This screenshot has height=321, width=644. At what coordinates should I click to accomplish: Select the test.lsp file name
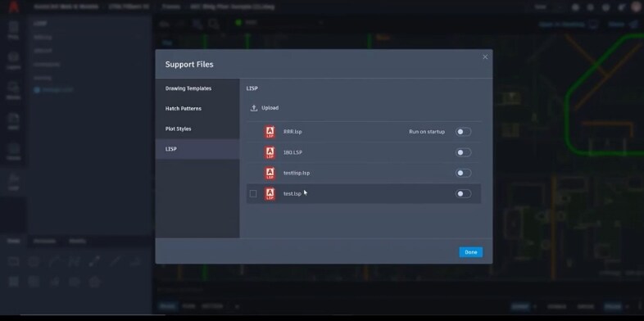(292, 194)
